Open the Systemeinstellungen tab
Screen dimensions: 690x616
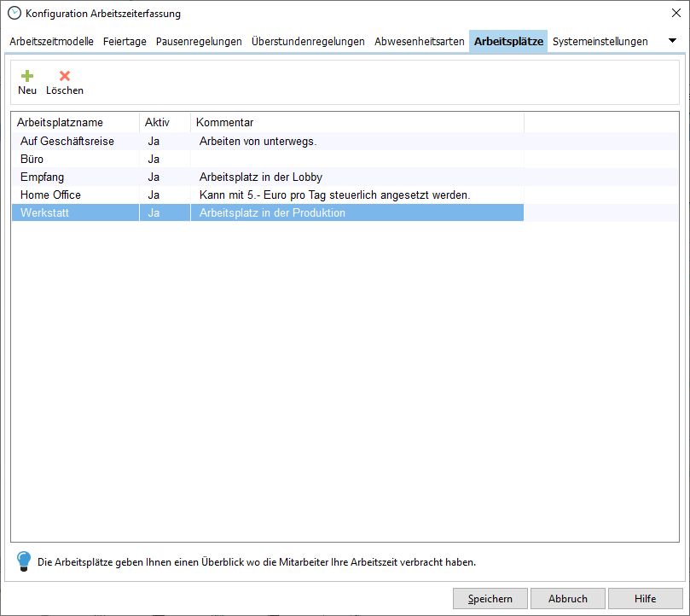pyautogui.click(x=600, y=40)
